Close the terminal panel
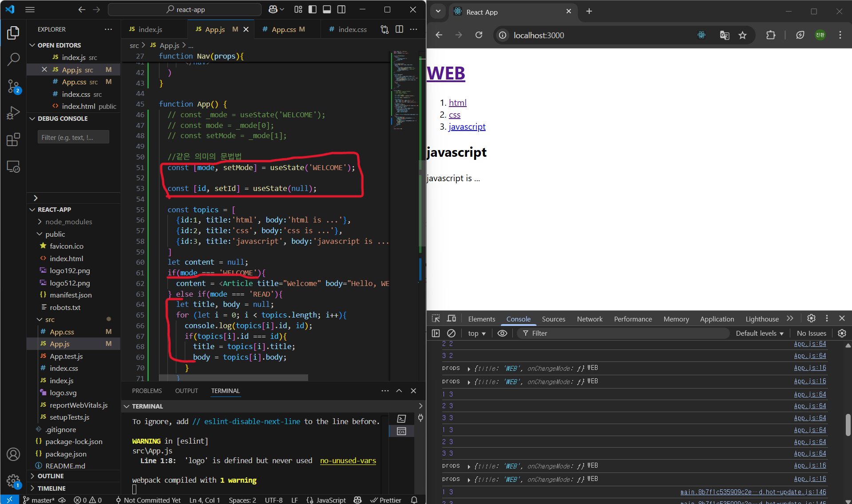Image resolution: width=852 pixels, height=504 pixels. click(x=413, y=391)
